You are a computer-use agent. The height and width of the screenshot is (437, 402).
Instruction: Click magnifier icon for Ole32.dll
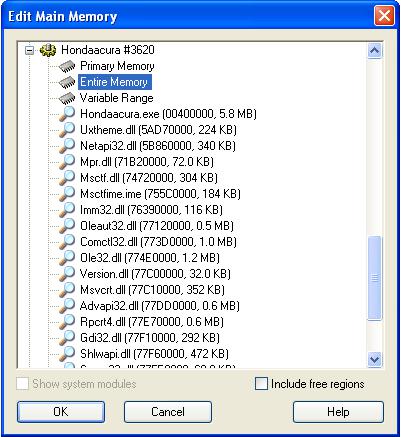pos(67,258)
